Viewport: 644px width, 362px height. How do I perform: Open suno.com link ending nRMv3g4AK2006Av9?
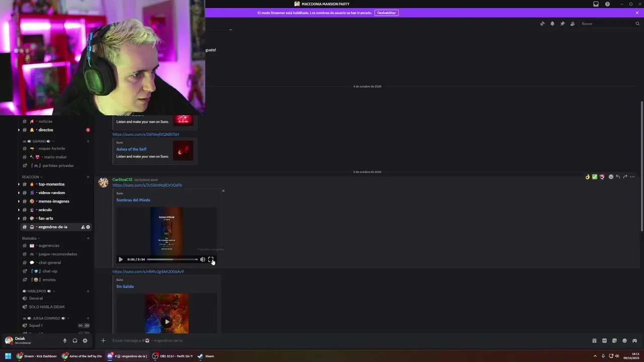tap(148, 271)
